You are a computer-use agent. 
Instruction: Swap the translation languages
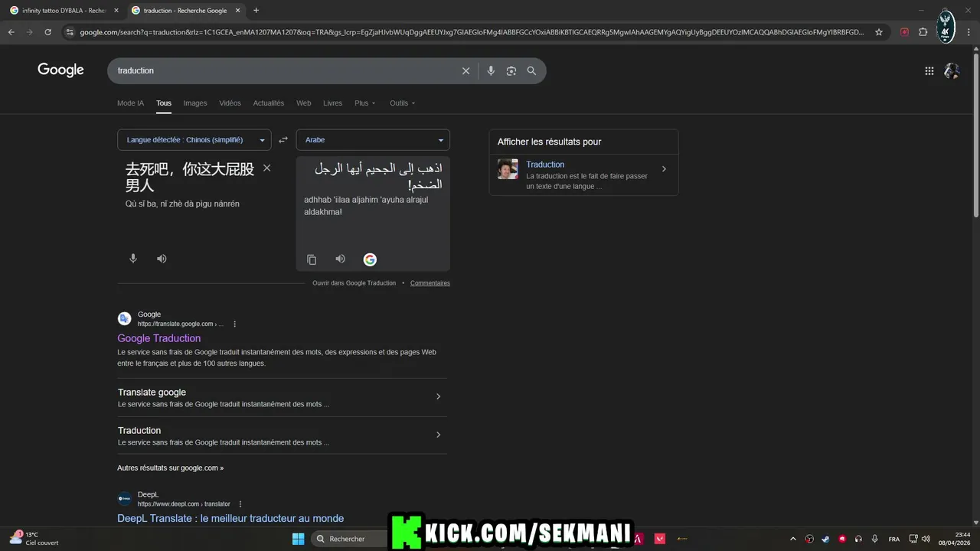pos(283,140)
